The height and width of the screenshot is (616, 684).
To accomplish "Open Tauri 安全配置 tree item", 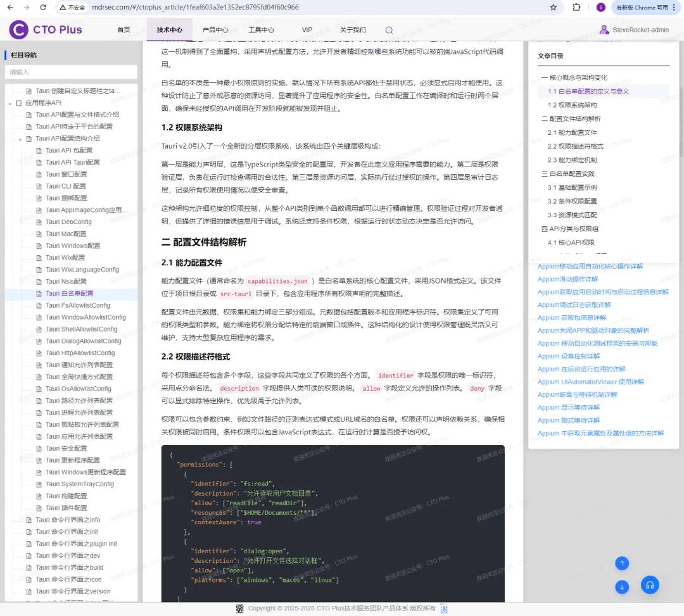I will pyautogui.click(x=66, y=449).
